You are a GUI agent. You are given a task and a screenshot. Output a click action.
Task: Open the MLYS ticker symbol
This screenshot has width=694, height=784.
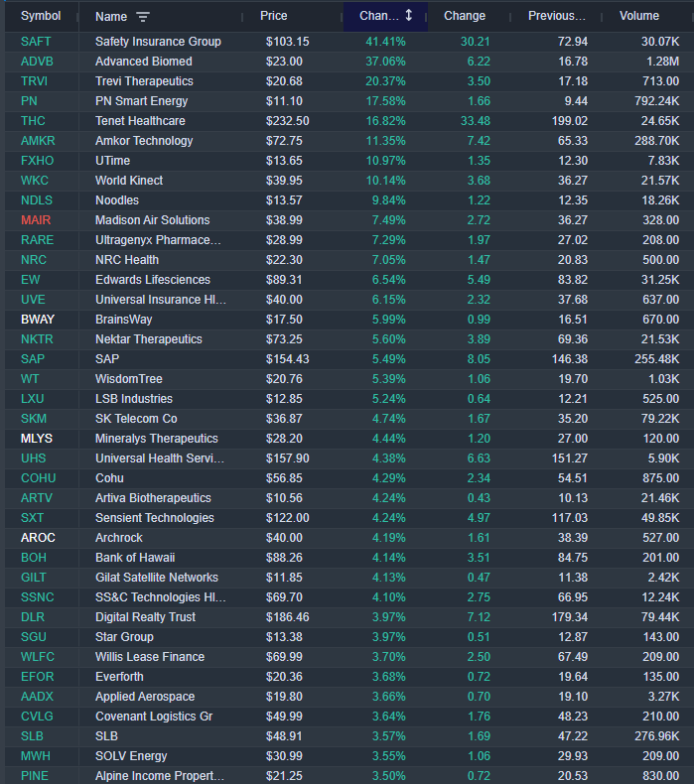pos(37,439)
